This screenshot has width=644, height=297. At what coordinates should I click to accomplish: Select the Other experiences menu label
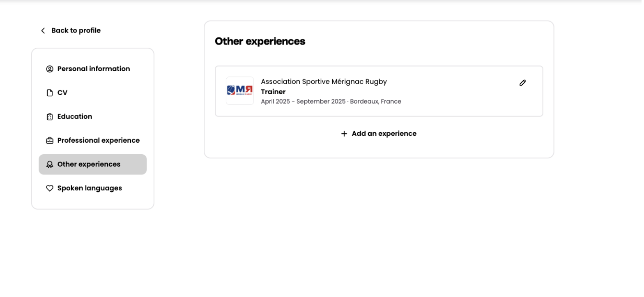coord(89,165)
